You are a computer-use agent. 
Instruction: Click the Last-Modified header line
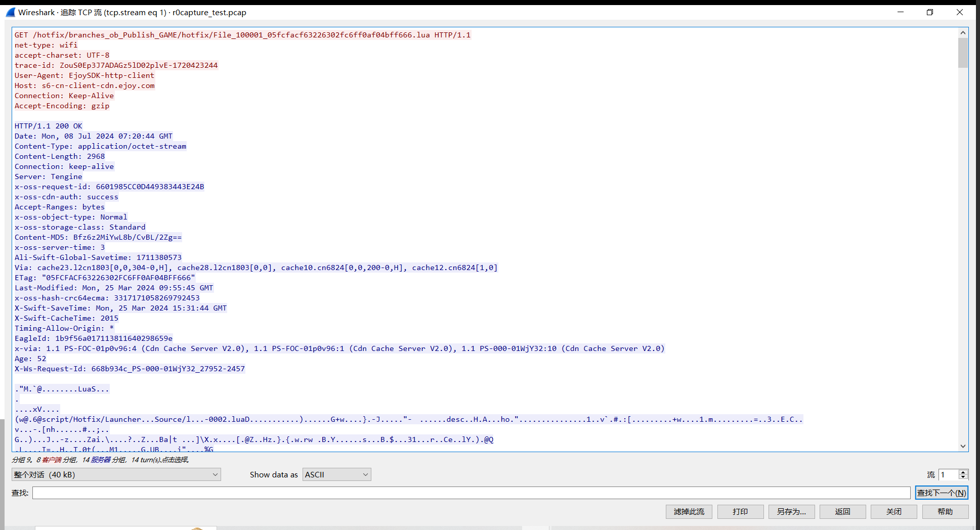click(x=114, y=288)
